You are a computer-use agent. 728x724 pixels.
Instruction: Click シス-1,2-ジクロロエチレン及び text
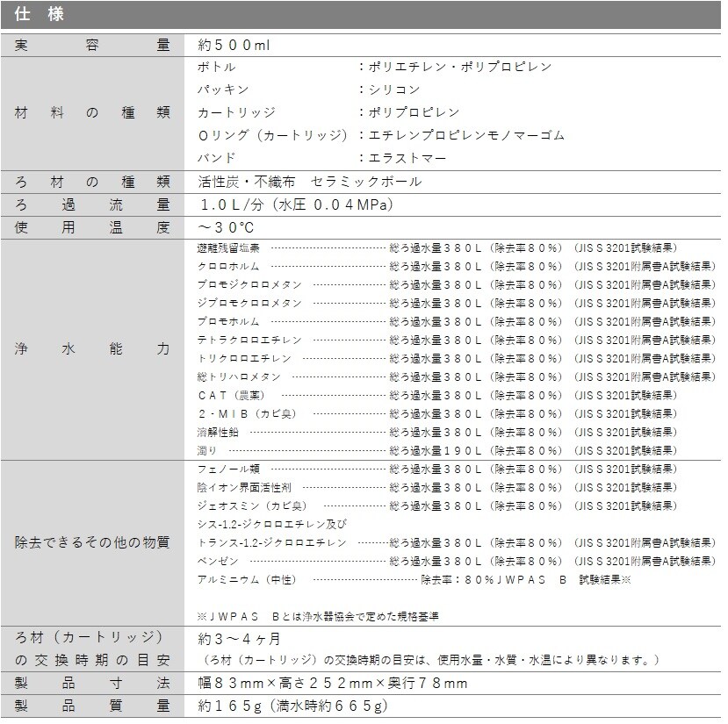click(272, 524)
